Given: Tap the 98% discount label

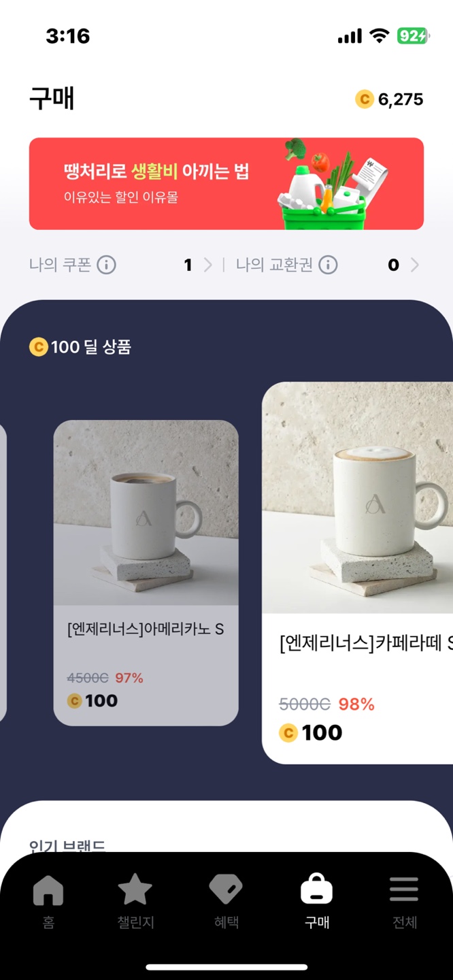Looking at the screenshot, I should point(356,704).
